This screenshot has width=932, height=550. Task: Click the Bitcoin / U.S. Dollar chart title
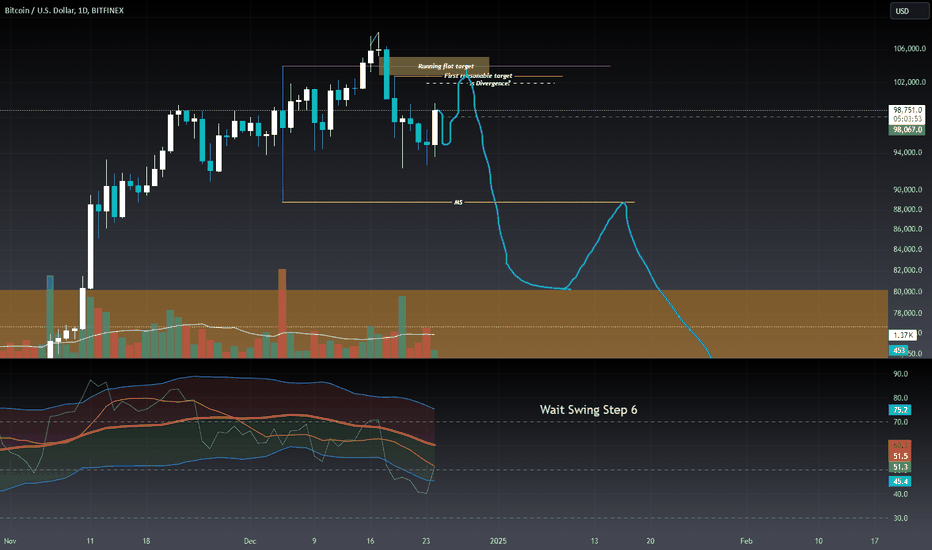click(64, 10)
